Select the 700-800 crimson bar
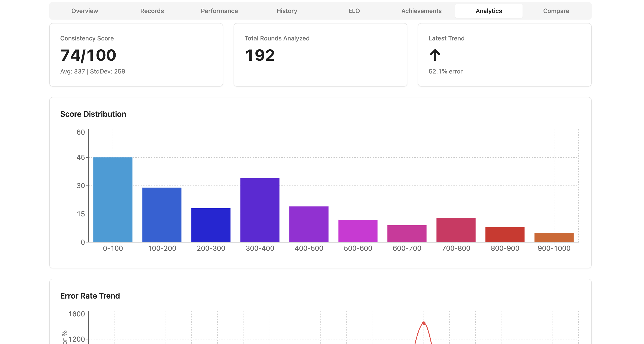The width and height of the screenshot is (644, 344). pos(456,230)
